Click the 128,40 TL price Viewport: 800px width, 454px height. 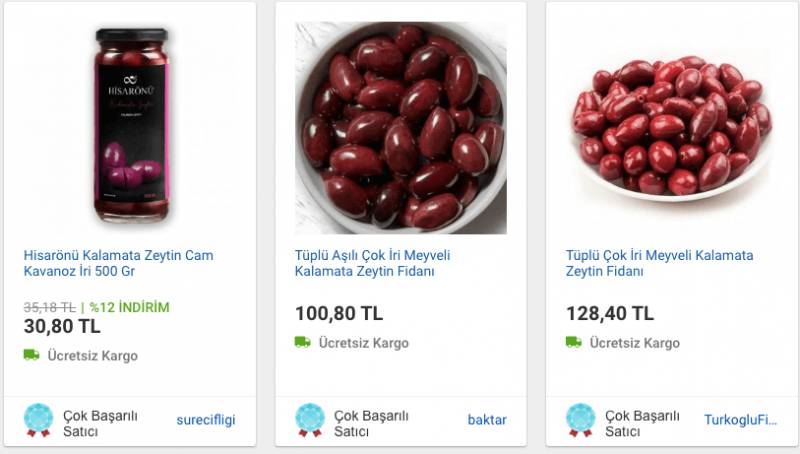tap(609, 314)
